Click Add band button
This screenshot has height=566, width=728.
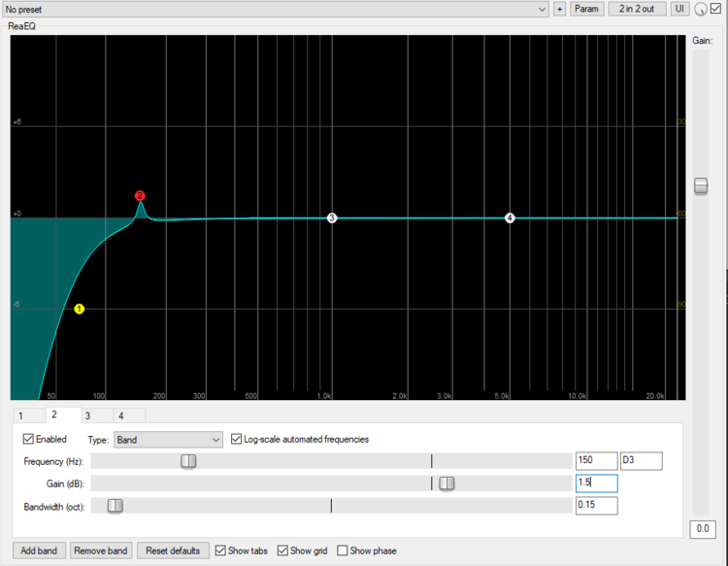pyautogui.click(x=39, y=550)
